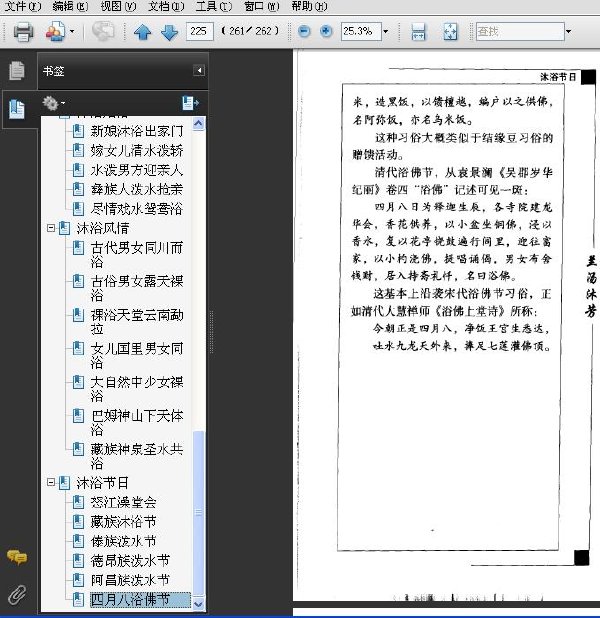Select the fit full page icon
Image resolution: width=600 pixels, height=618 pixels.
(x=450, y=32)
